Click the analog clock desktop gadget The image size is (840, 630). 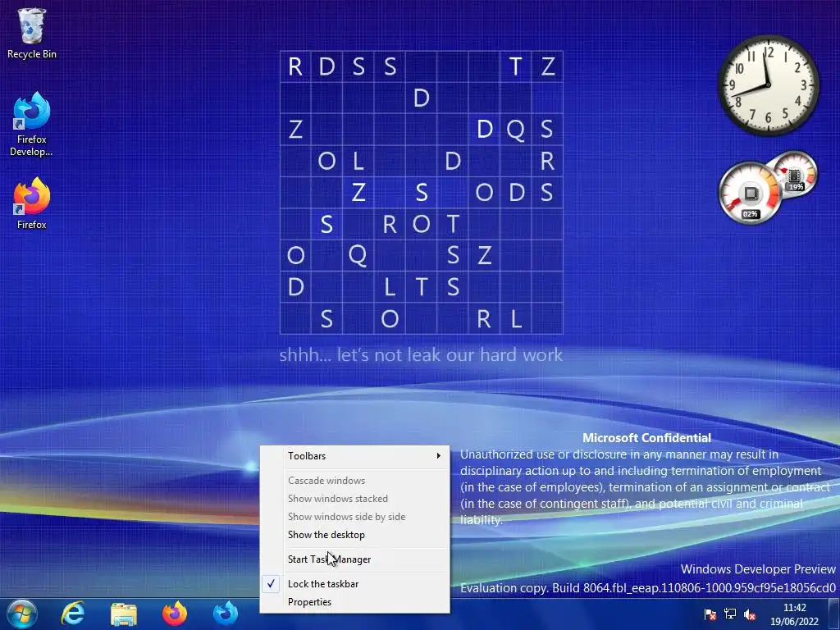(x=768, y=84)
